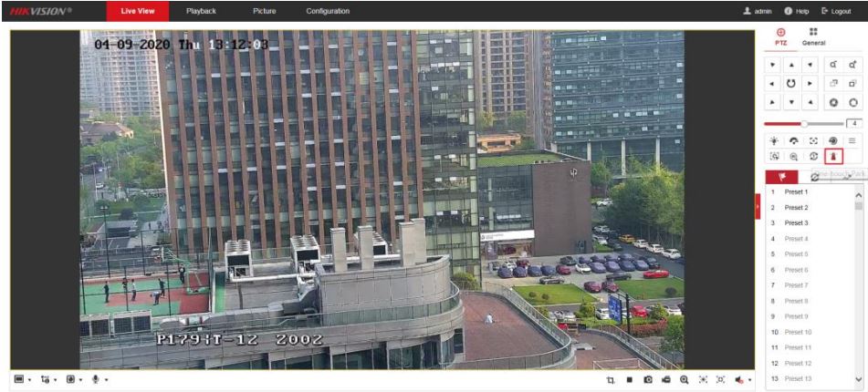This screenshot has height=392, width=868.
Task: Click the preset list scroll-down arrow
Action: [x=859, y=379]
